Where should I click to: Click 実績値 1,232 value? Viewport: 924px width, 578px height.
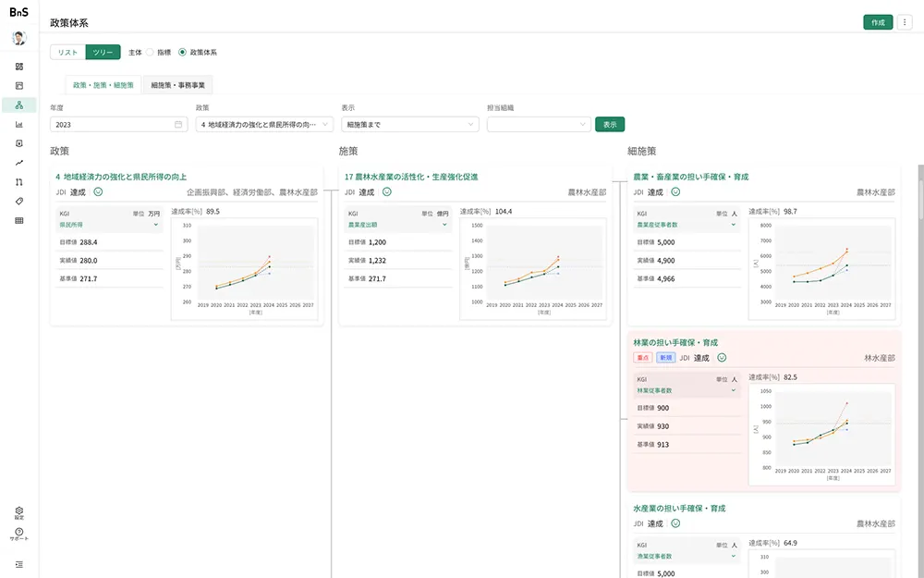pos(377,261)
